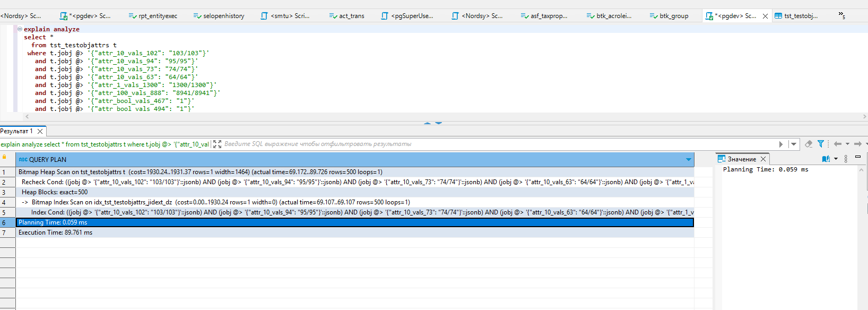The image size is (868, 310).
Task: Open the value panel three-dots menu
Action: 846,159
